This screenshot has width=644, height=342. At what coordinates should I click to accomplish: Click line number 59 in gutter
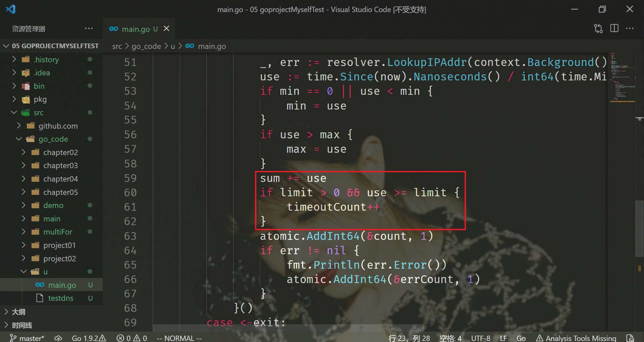(x=130, y=178)
